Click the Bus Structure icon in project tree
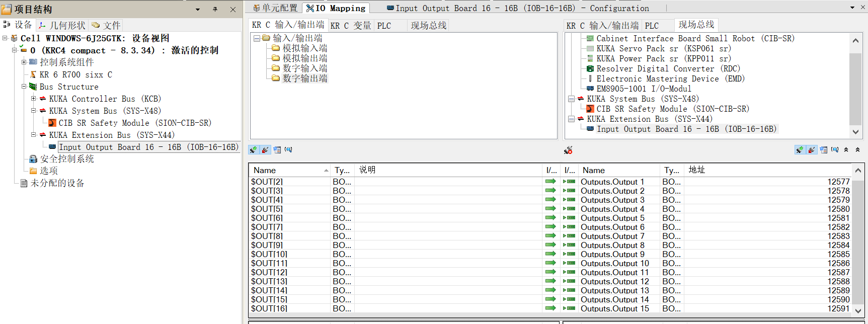Viewport: 868px width, 324px height. tap(33, 87)
